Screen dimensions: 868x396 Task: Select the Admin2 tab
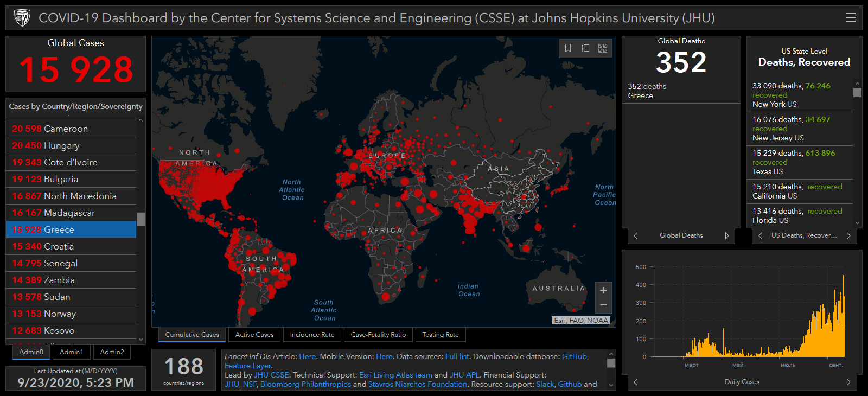[112, 352]
